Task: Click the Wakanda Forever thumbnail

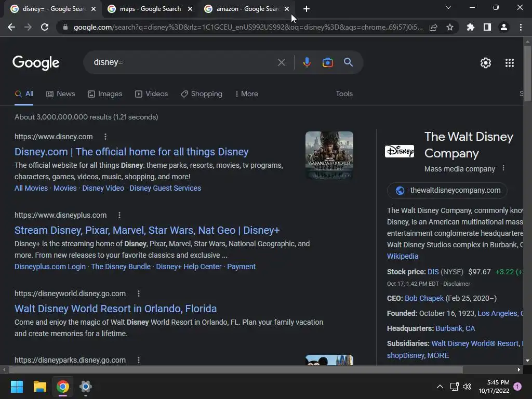Action: [329, 155]
